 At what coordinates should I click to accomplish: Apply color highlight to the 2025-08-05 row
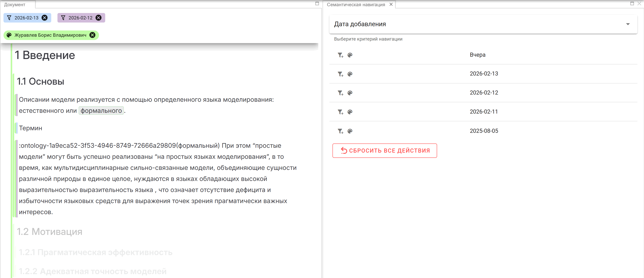pyautogui.click(x=350, y=131)
